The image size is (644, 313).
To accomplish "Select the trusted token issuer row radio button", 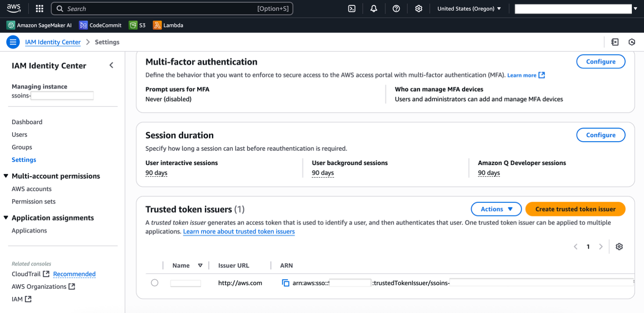I will pos(155,283).
